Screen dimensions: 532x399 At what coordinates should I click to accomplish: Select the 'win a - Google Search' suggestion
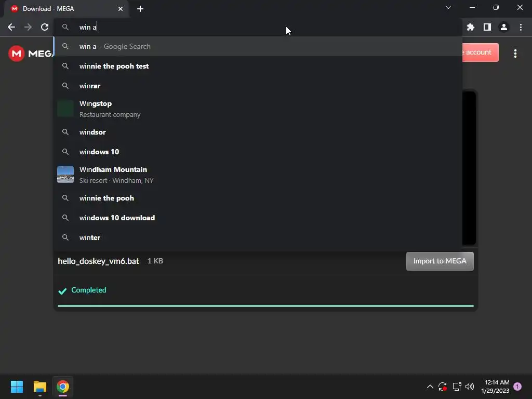point(258,46)
